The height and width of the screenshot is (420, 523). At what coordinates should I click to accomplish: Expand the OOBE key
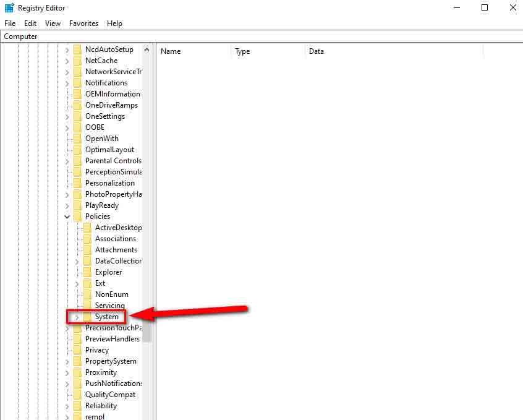67,128
